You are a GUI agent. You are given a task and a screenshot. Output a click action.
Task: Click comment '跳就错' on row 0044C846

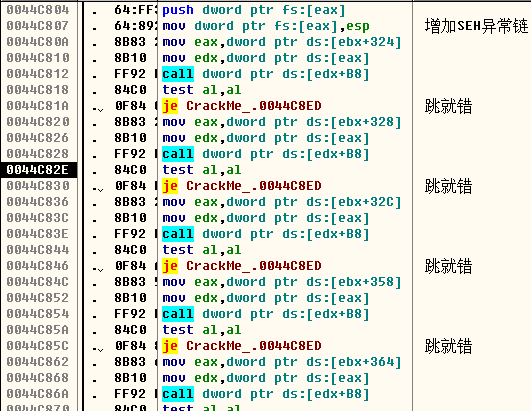(448, 266)
